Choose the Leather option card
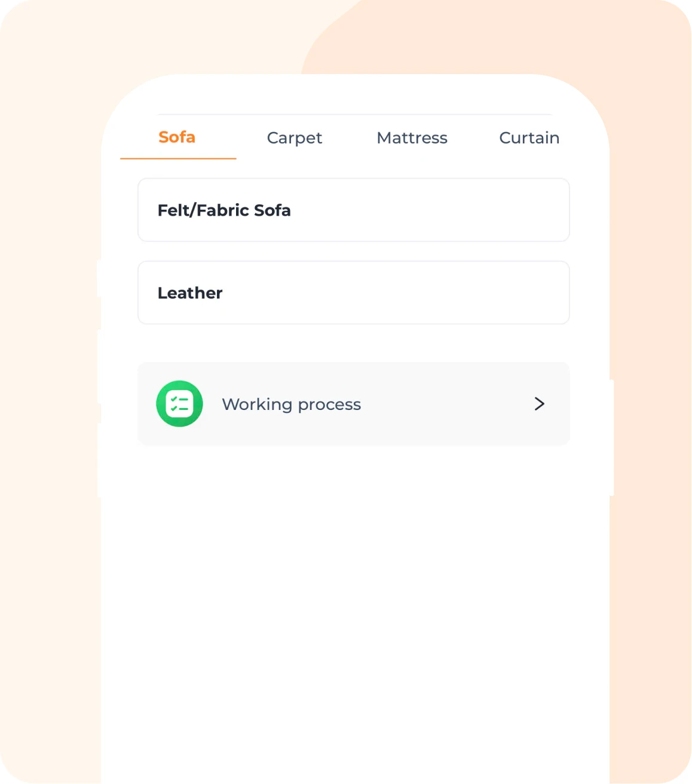This screenshot has height=784, width=692. tap(354, 293)
